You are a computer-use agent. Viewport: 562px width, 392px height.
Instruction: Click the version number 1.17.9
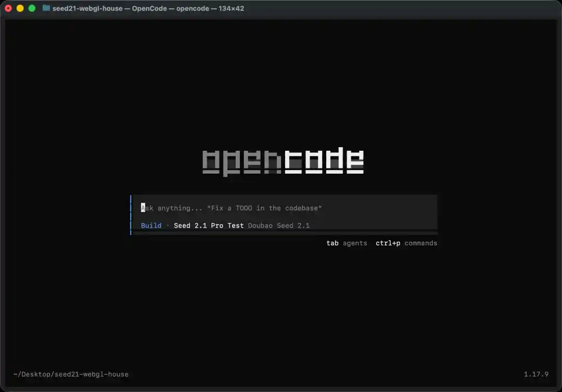coord(536,374)
